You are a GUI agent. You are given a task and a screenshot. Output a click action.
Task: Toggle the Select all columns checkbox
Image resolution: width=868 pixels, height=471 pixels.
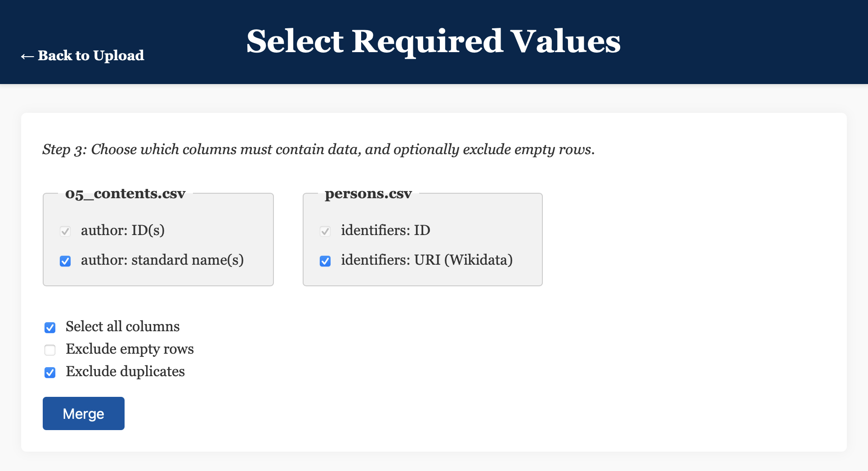(x=50, y=328)
